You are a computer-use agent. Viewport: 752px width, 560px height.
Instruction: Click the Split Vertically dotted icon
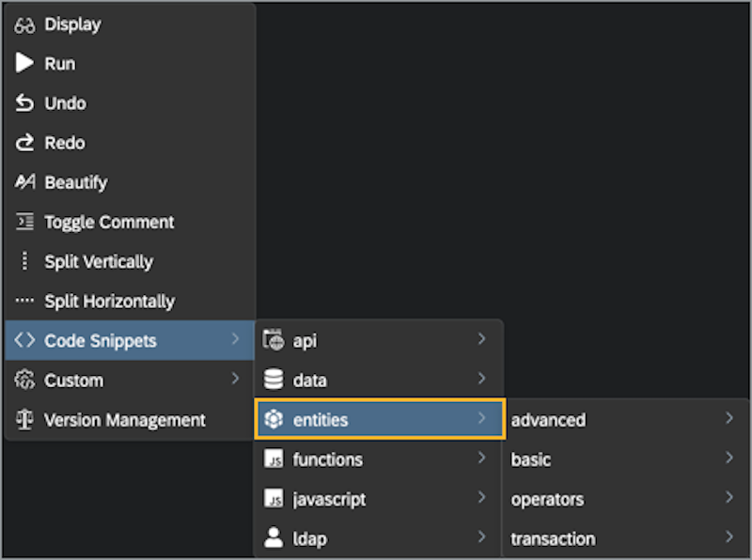[x=24, y=261]
